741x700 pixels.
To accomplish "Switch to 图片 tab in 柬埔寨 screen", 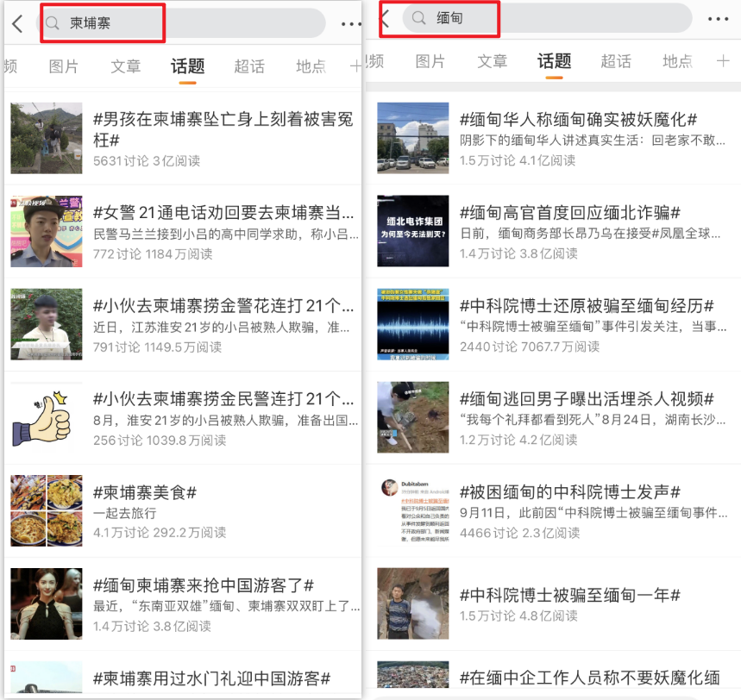I will pos(64,66).
